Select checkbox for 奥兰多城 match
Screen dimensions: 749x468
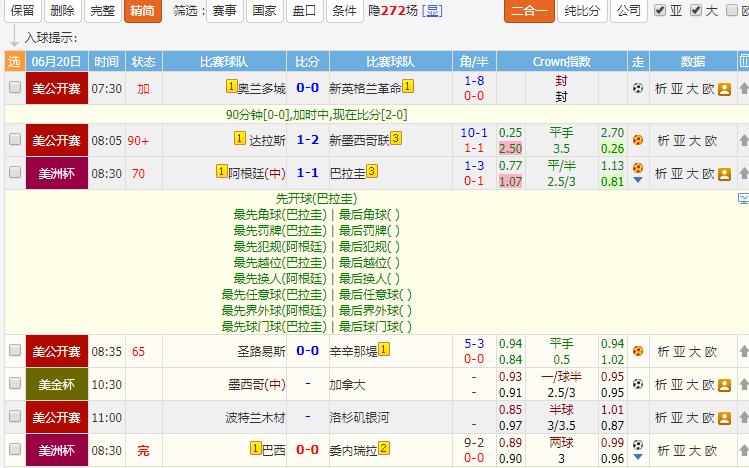pos(15,87)
